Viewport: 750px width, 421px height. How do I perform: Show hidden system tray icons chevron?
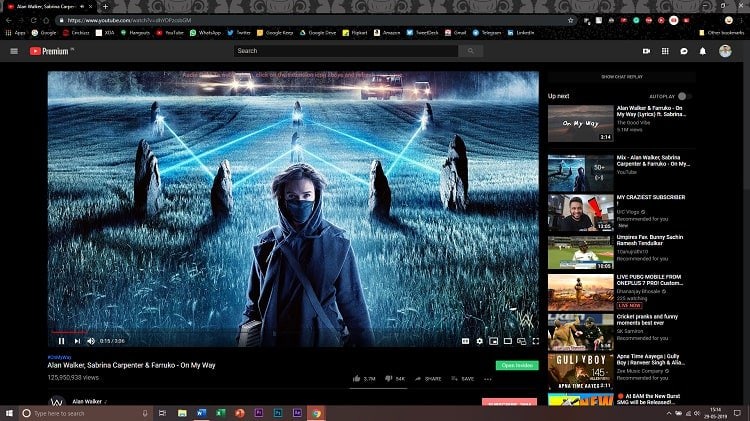click(x=669, y=413)
